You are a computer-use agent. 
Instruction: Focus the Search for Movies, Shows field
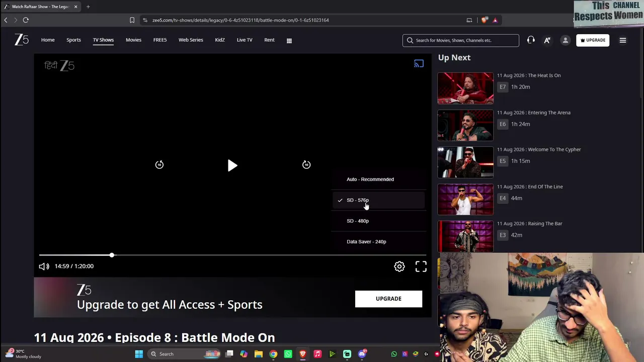point(461,40)
